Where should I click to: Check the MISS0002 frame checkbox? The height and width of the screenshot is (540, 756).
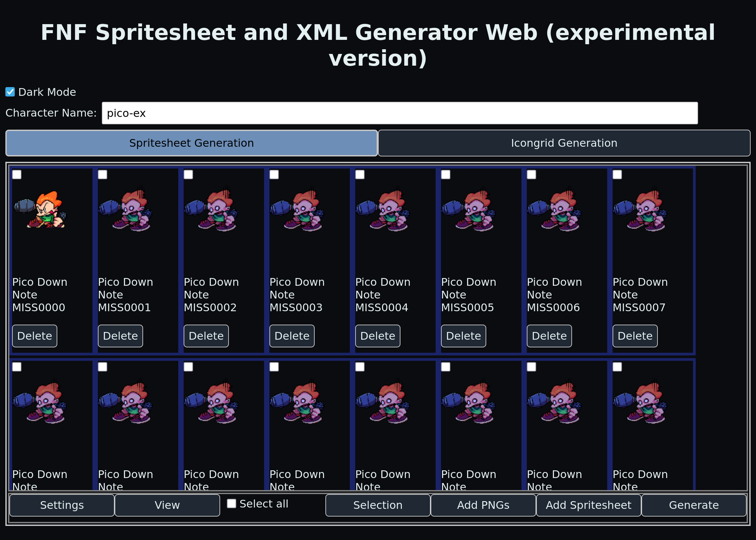click(188, 175)
